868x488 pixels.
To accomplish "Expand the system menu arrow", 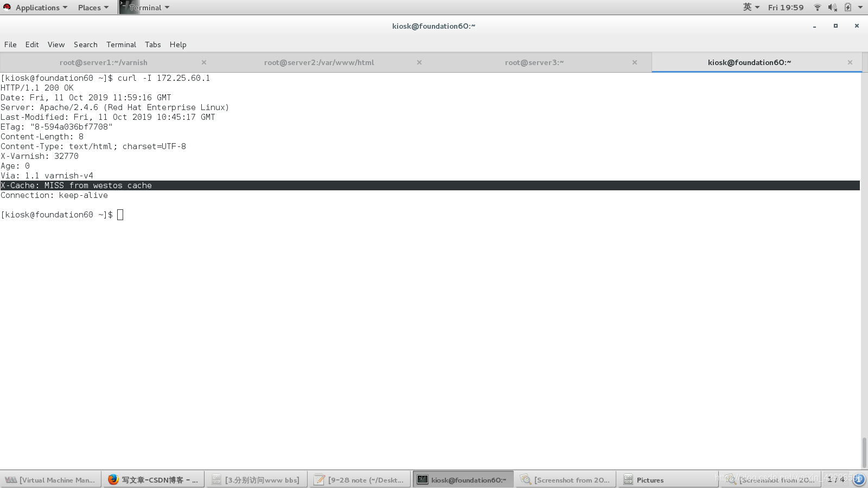I will point(860,8).
